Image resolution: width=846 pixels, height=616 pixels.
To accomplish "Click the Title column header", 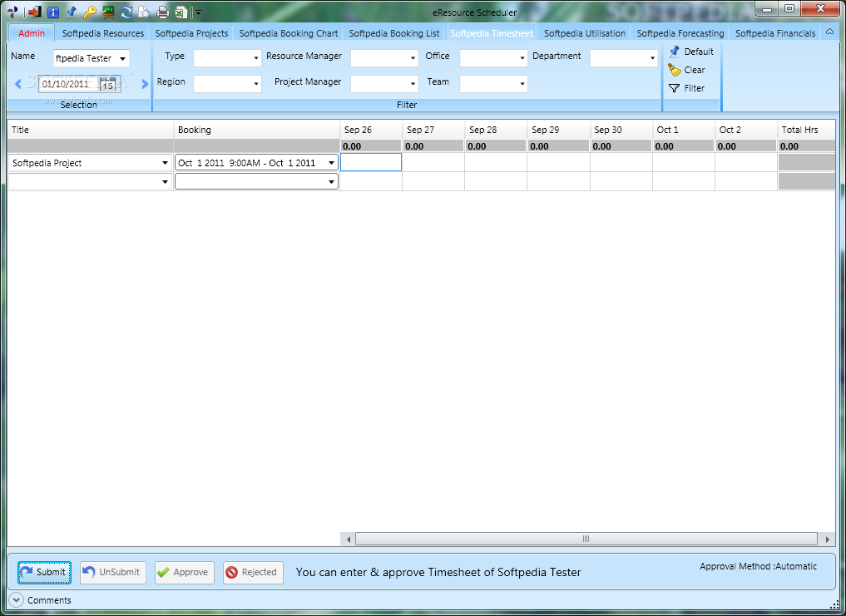I will click(90, 130).
